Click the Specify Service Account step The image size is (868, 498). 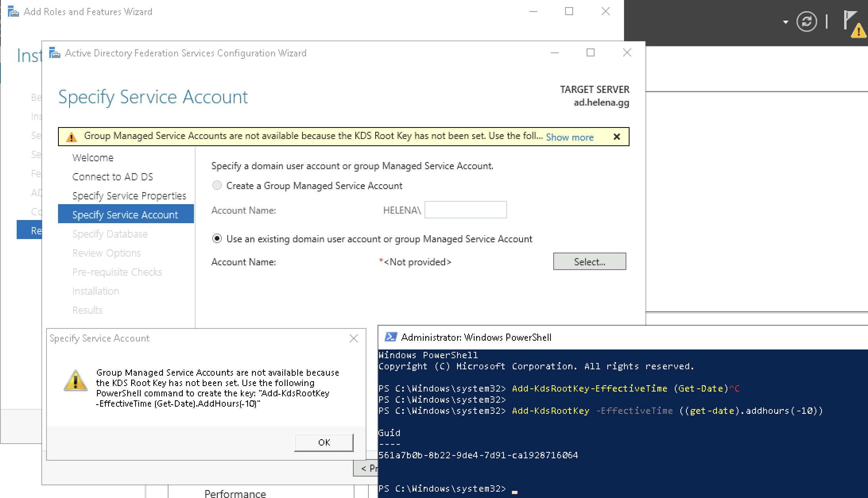point(125,215)
